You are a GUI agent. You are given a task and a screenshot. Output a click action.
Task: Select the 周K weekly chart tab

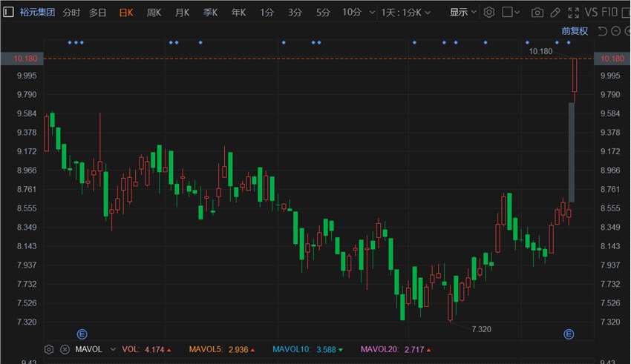point(154,13)
